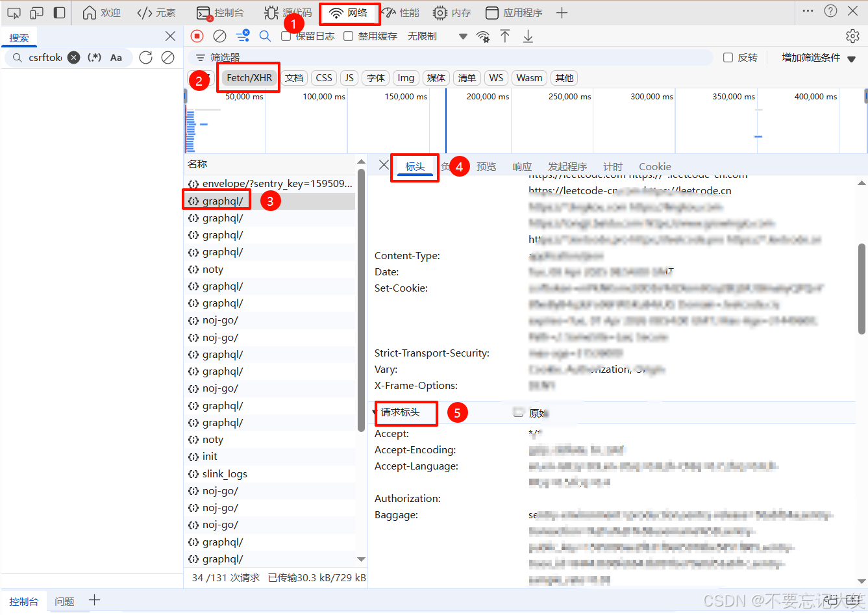Image resolution: width=868 pixels, height=615 pixels.
Task: Clear all network requests
Action: [218, 36]
